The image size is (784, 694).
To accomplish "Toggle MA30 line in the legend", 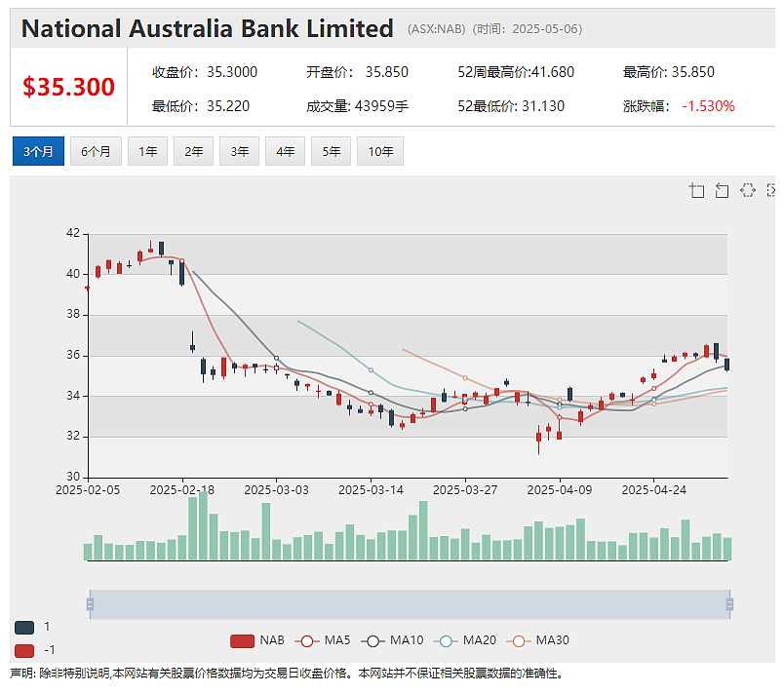I will pos(537,640).
